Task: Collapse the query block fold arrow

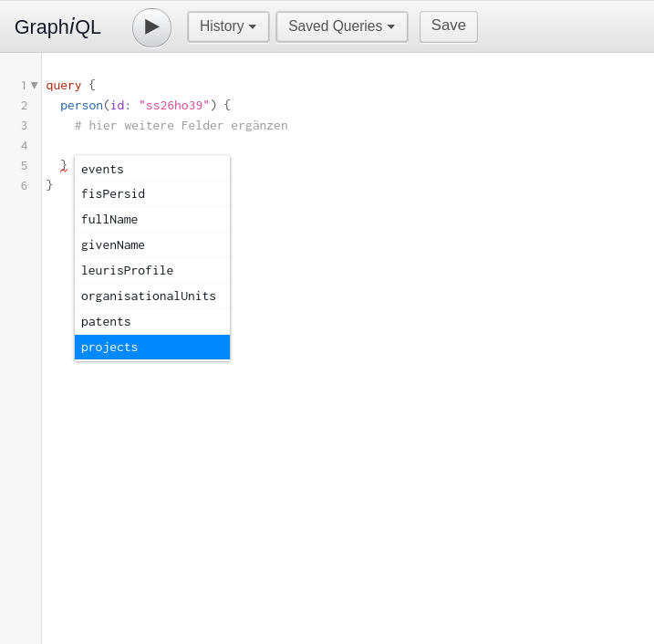Action: 35,86
